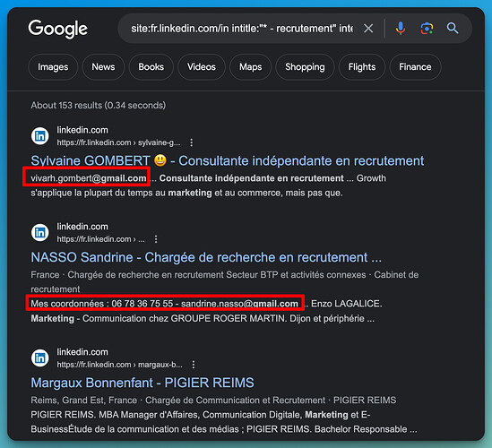Start voice search with microphone icon
492x448 pixels.
pos(401,29)
